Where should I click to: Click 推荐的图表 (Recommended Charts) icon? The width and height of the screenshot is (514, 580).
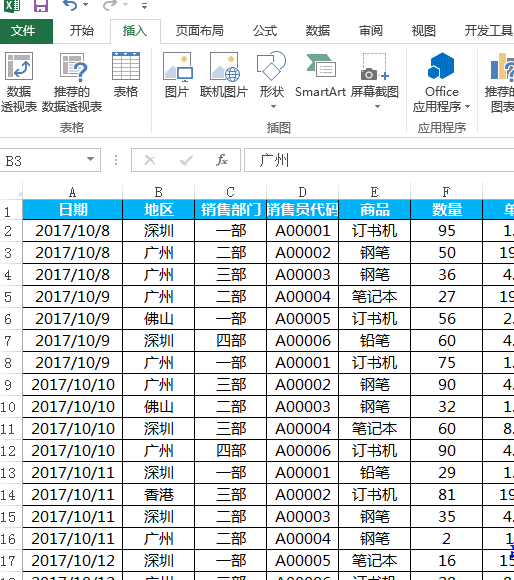tap(500, 82)
